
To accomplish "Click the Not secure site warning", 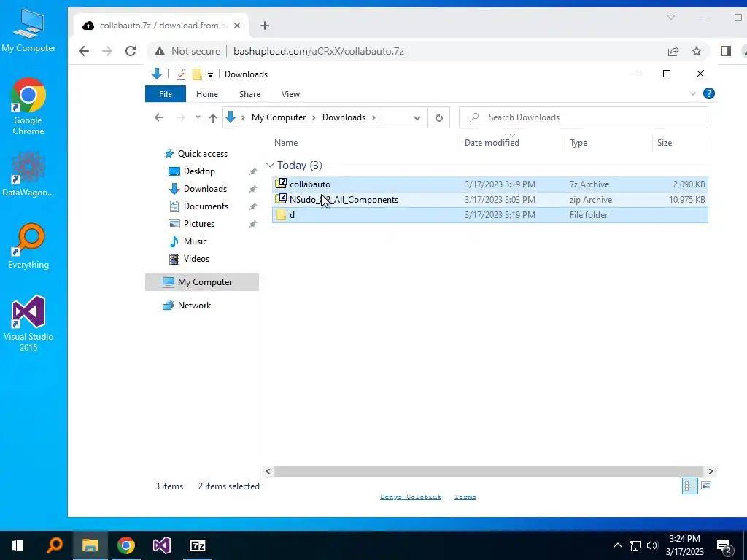I will (x=187, y=51).
